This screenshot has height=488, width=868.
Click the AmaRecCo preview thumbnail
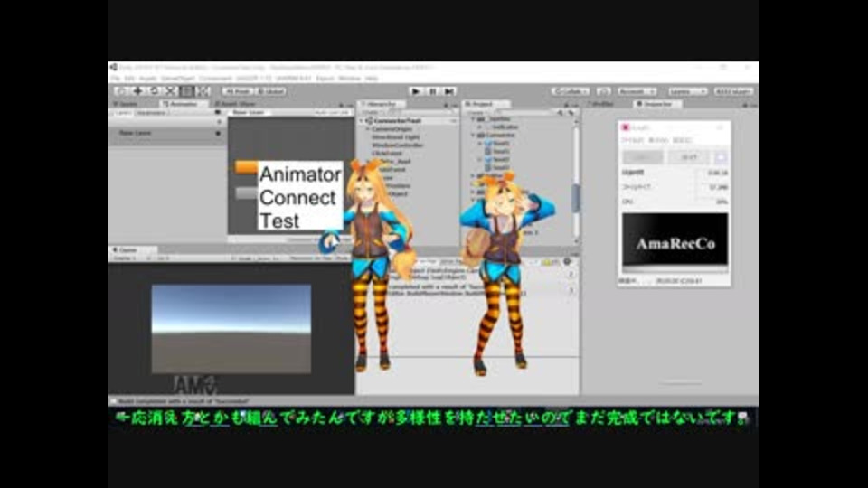tap(675, 241)
